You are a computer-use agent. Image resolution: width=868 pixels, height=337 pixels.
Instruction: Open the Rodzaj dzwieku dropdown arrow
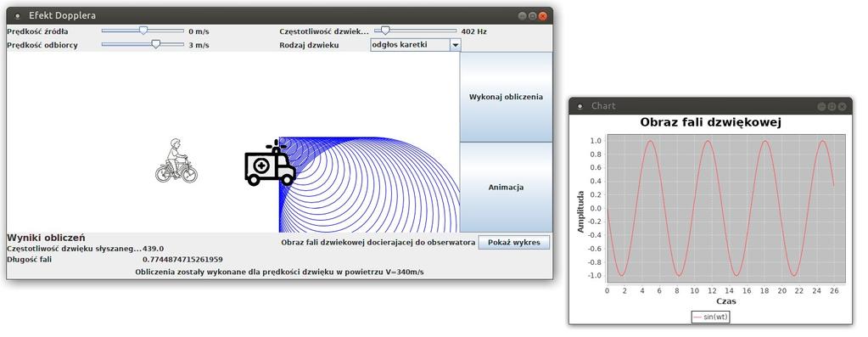point(455,45)
